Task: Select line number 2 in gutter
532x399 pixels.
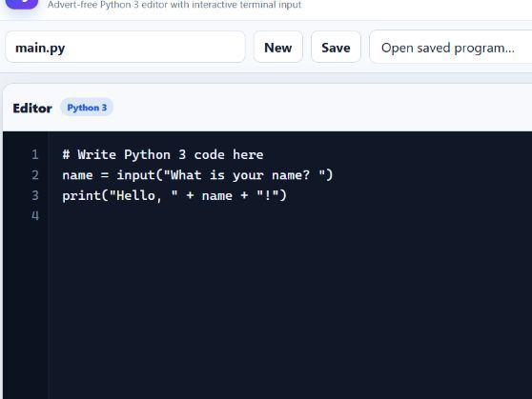Action: 35,175
